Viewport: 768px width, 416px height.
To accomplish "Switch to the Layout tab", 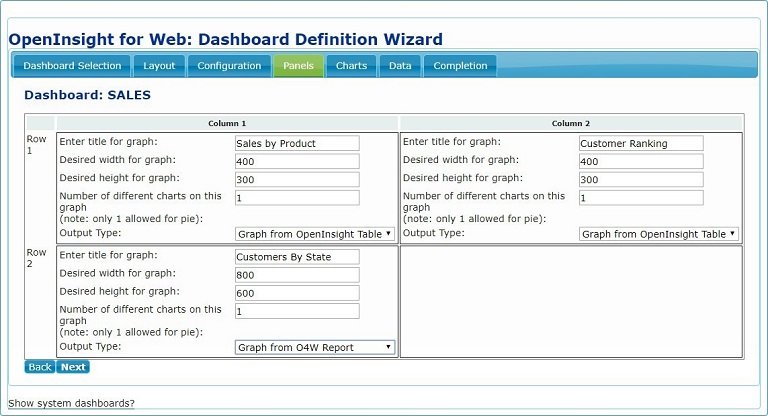I will pyautogui.click(x=159, y=66).
